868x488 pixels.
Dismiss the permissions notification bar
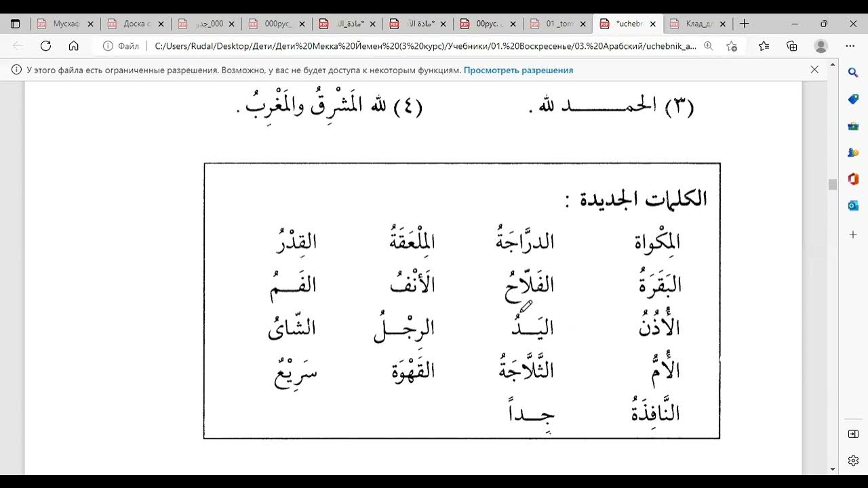pos(814,69)
